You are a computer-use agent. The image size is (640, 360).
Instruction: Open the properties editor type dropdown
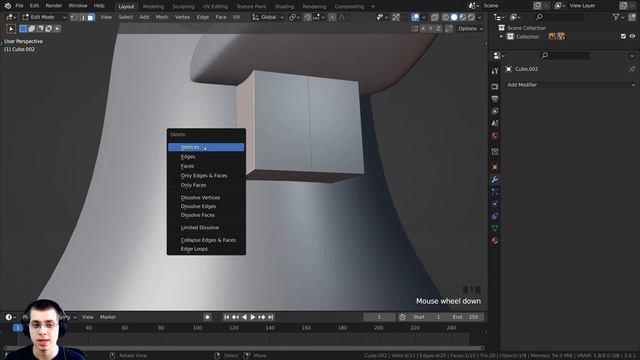pyautogui.click(x=498, y=56)
